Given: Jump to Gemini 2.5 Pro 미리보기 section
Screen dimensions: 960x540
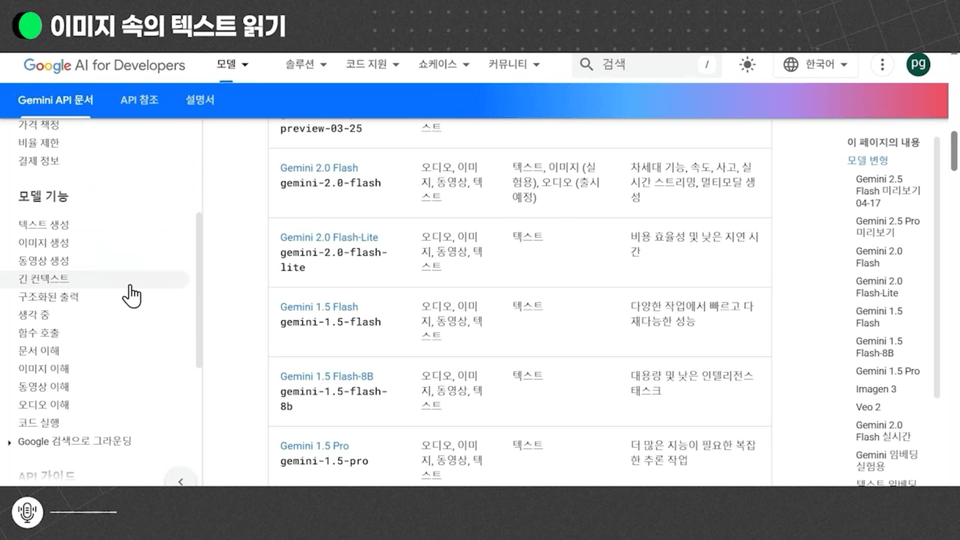Looking at the screenshot, I should click(888, 227).
